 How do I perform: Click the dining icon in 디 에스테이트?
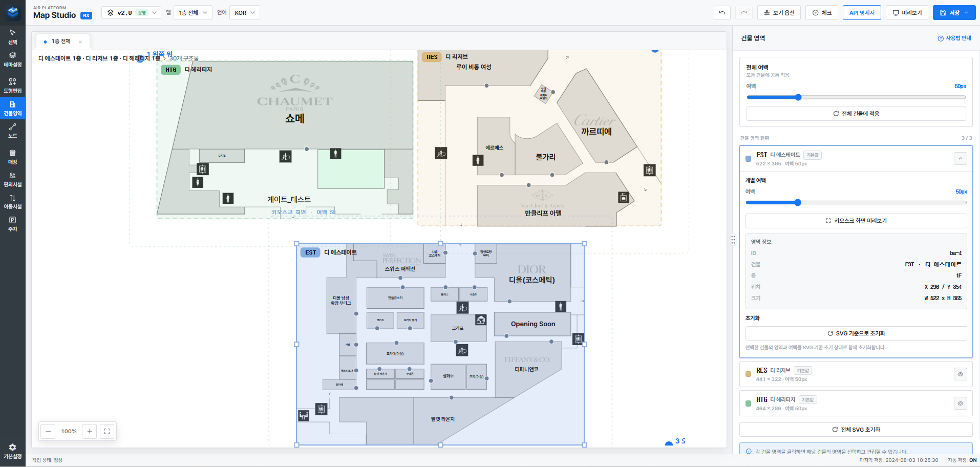point(304,415)
